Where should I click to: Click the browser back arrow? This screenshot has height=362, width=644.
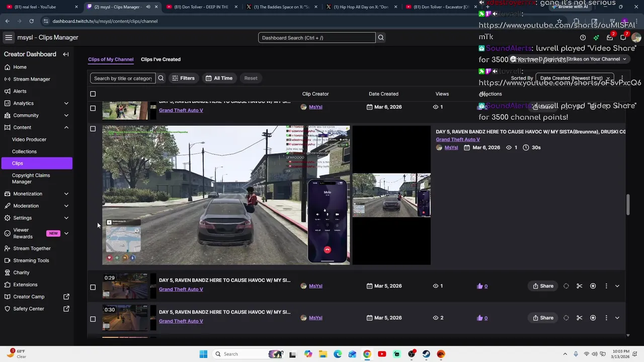pyautogui.click(x=7, y=21)
